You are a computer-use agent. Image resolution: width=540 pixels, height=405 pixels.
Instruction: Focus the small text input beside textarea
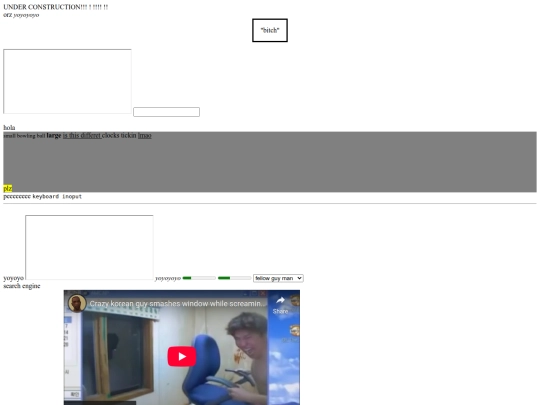(166, 112)
